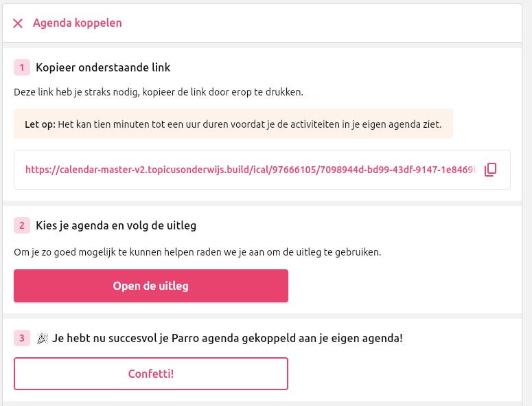Click the copy-to-clipboard icon beside the link
The width and height of the screenshot is (532, 406).
[x=490, y=170]
